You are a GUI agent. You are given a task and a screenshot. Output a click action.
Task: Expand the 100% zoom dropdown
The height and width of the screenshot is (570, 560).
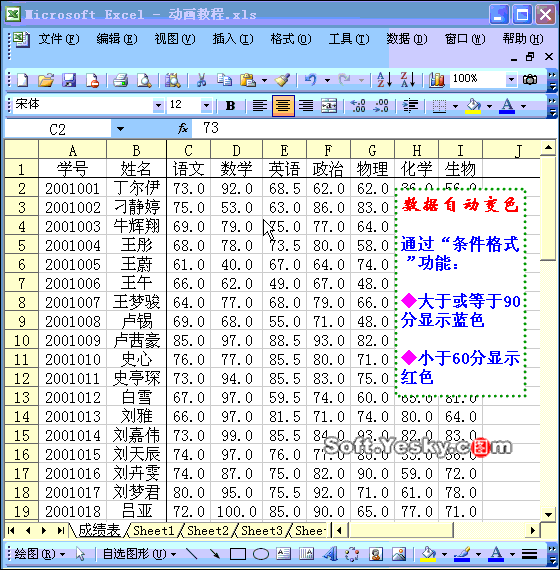[511, 79]
